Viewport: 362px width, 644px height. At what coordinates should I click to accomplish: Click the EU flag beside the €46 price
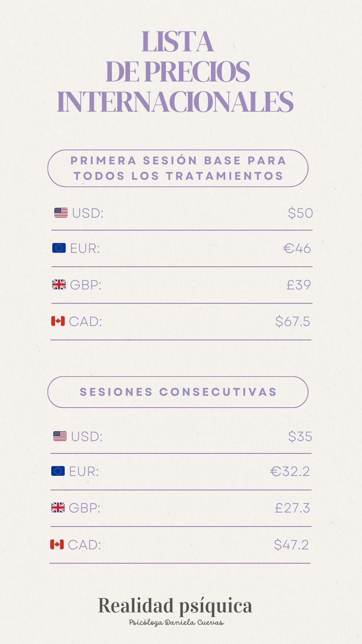click(59, 248)
